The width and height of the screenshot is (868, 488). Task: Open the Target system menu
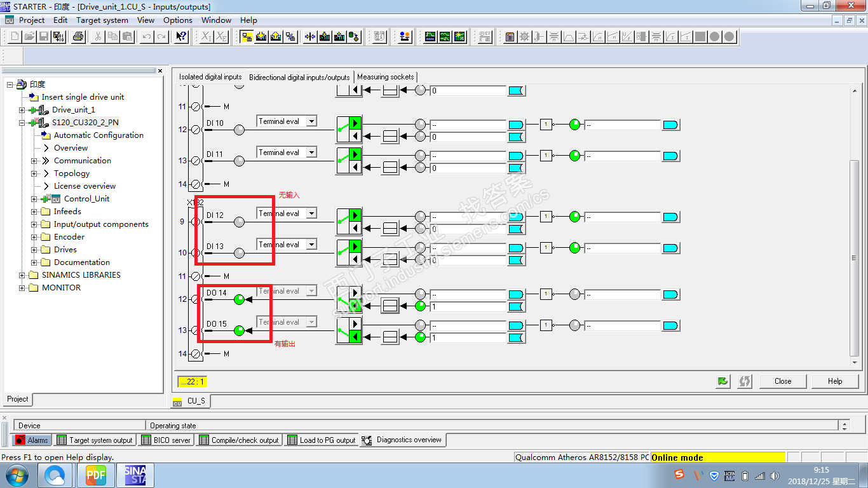coord(102,20)
